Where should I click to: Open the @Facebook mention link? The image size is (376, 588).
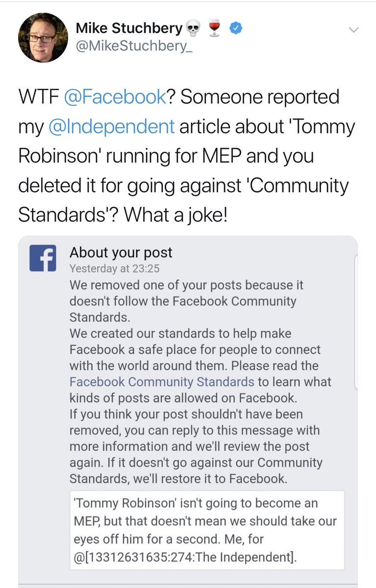coord(115,97)
